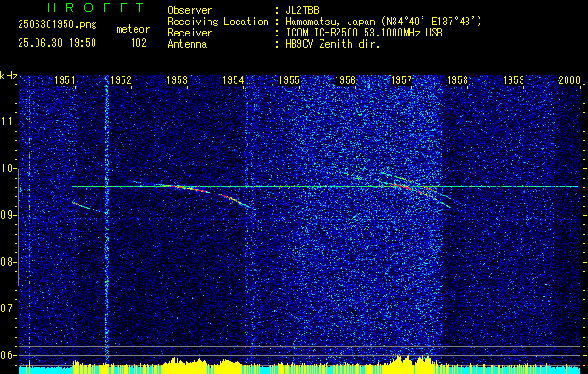Click the 0.8 kHz frequency label

point(7,262)
